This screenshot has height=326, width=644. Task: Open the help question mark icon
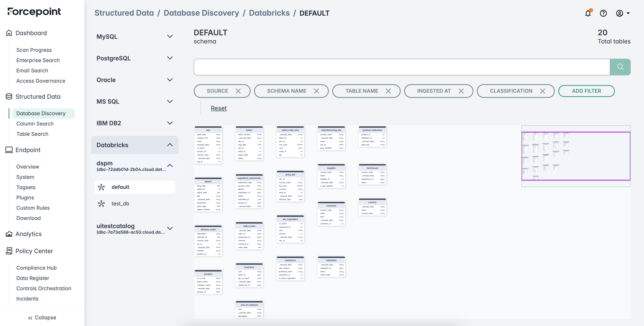[603, 13]
